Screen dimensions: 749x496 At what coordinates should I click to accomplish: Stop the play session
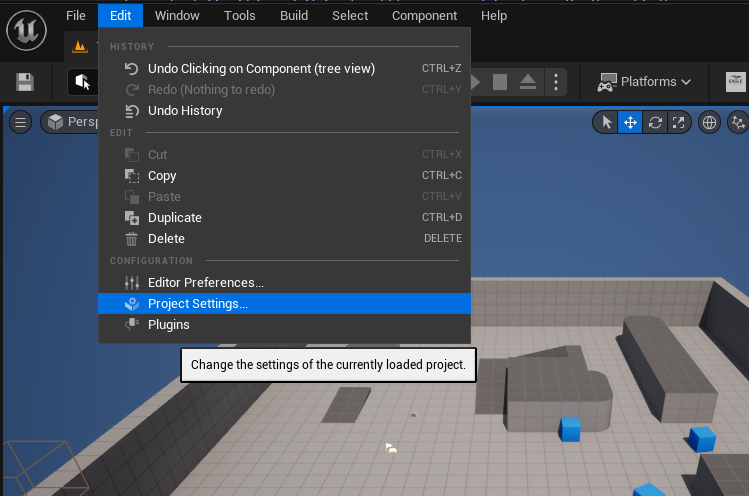(501, 82)
